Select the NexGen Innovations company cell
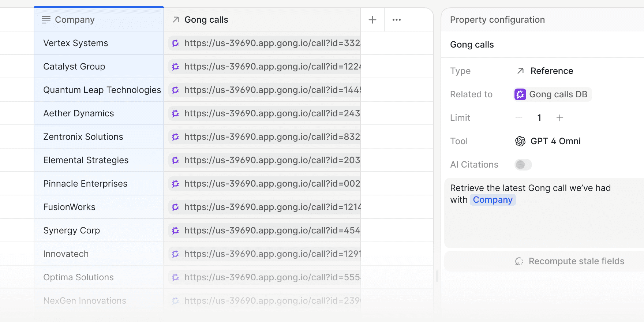 pyautogui.click(x=99, y=301)
